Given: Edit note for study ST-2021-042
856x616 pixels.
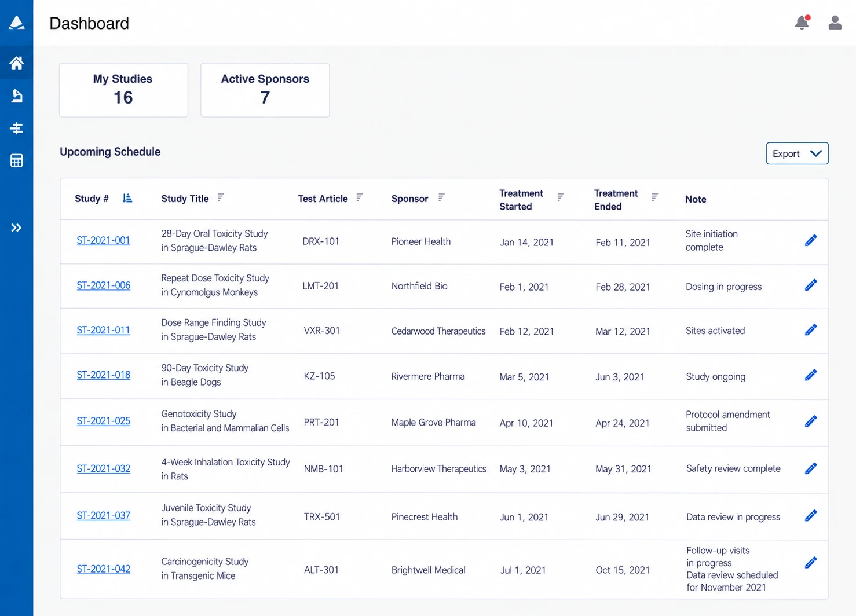Looking at the screenshot, I should (x=811, y=562).
